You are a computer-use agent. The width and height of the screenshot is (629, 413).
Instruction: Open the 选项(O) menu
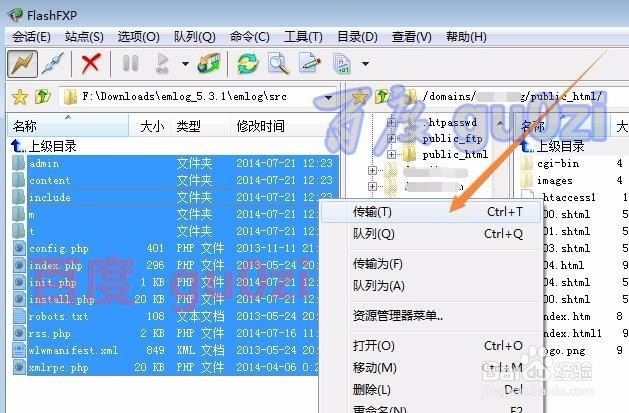coord(138,37)
